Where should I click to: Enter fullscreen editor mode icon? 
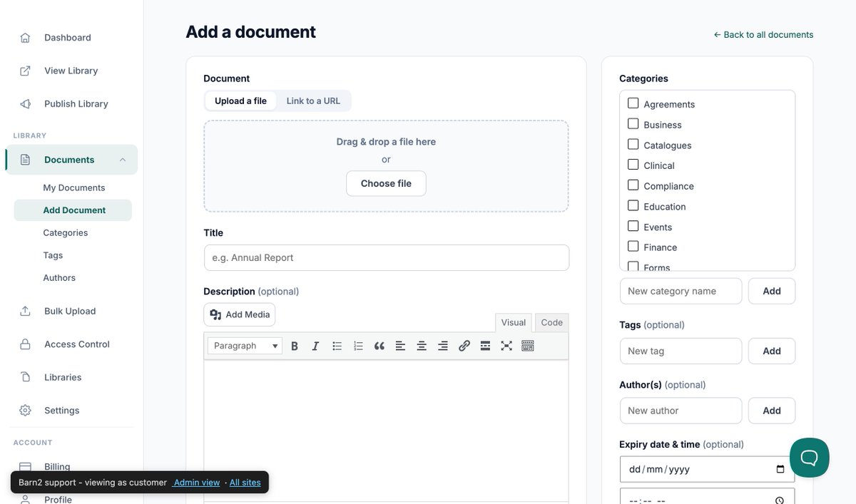[x=506, y=346]
